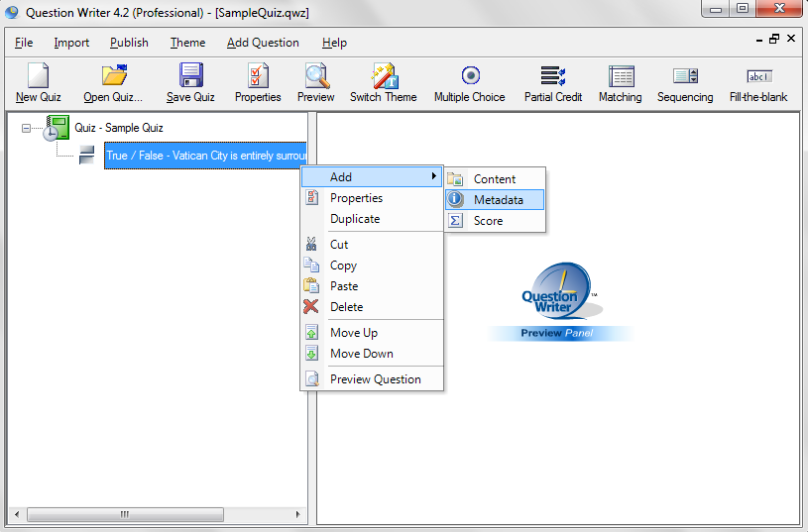Choose Delete in the context menu
The image size is (808, 532).
pyautogui.click(x=372, y=306)
